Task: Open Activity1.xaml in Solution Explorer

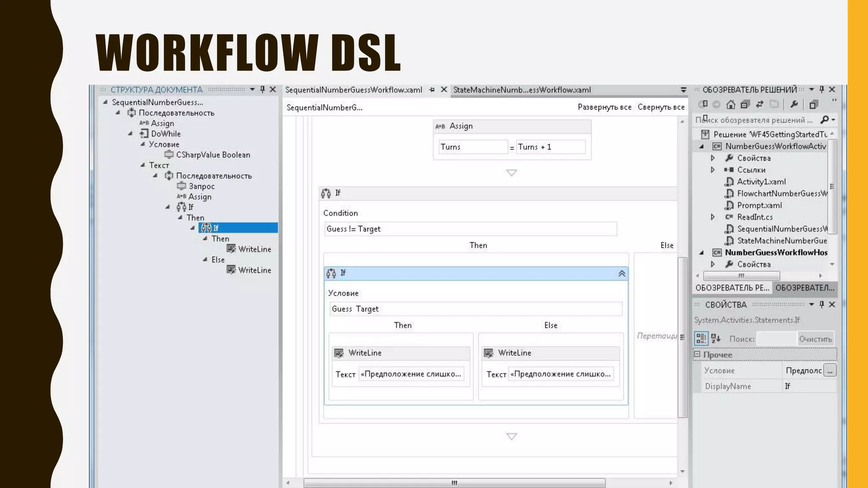Action: coord(761,182)
